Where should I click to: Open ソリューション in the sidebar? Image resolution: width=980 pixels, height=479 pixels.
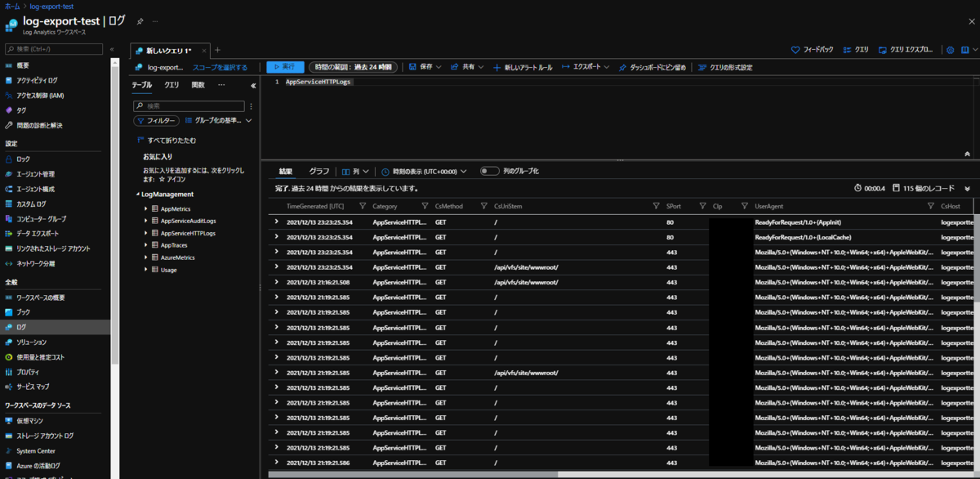click(x=31, y=342)
